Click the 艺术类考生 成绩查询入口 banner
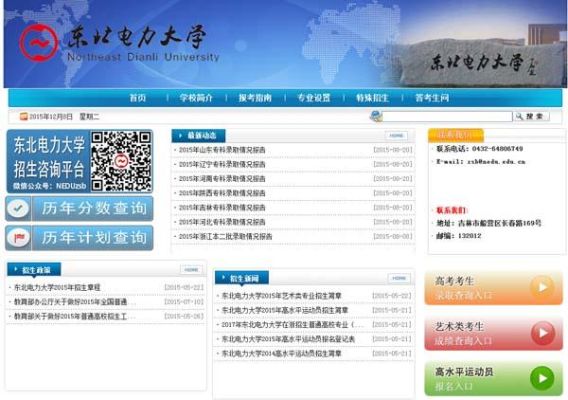 pos(493,334)
